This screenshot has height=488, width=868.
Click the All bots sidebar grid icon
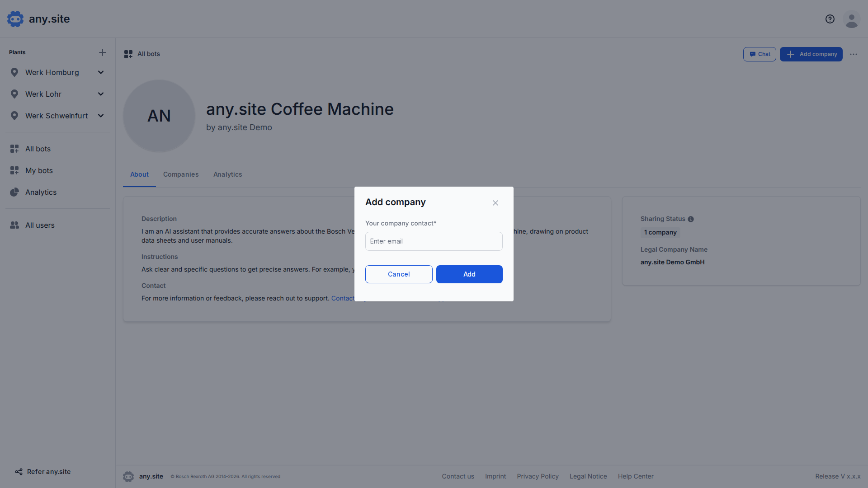[x=14, y=149]
